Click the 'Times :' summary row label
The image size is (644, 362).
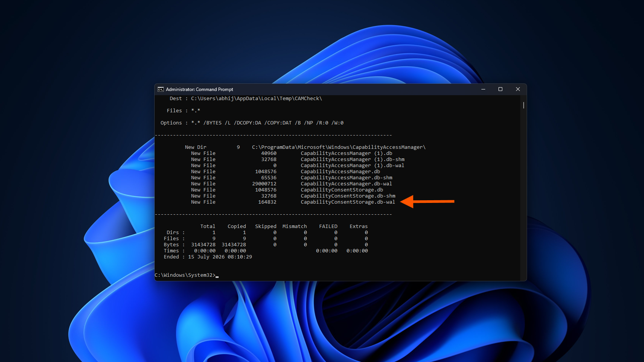pyautogui.click(x=174, y=251)
